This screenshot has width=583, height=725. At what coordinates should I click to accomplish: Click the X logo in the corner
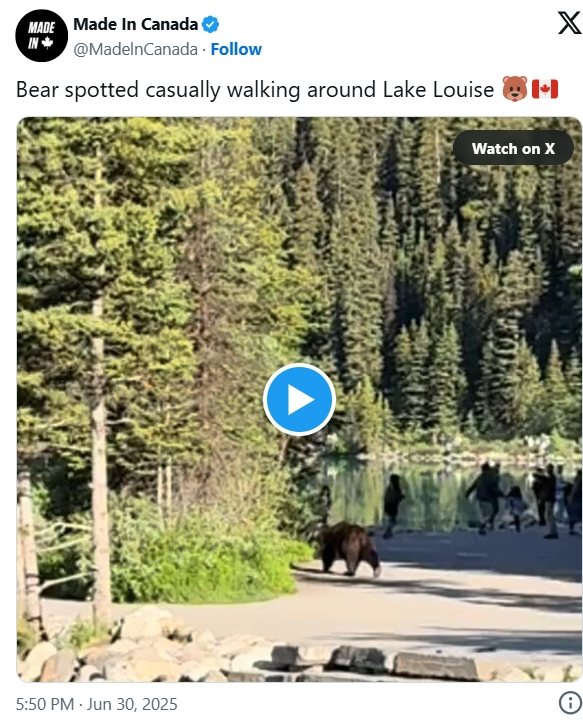(568, 23)
